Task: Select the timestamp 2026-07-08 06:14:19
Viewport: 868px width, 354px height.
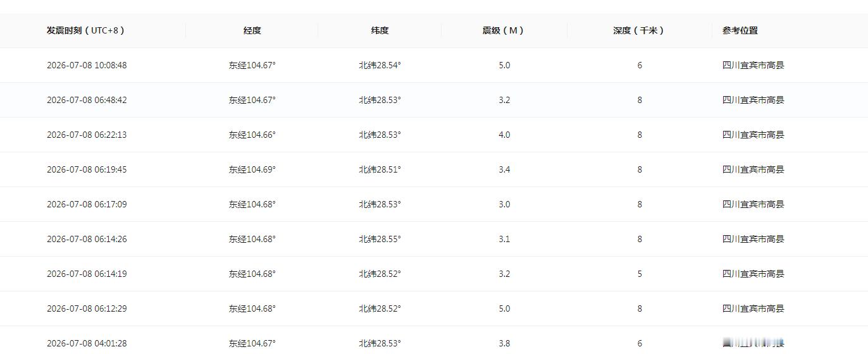Action: click(87, 274)
